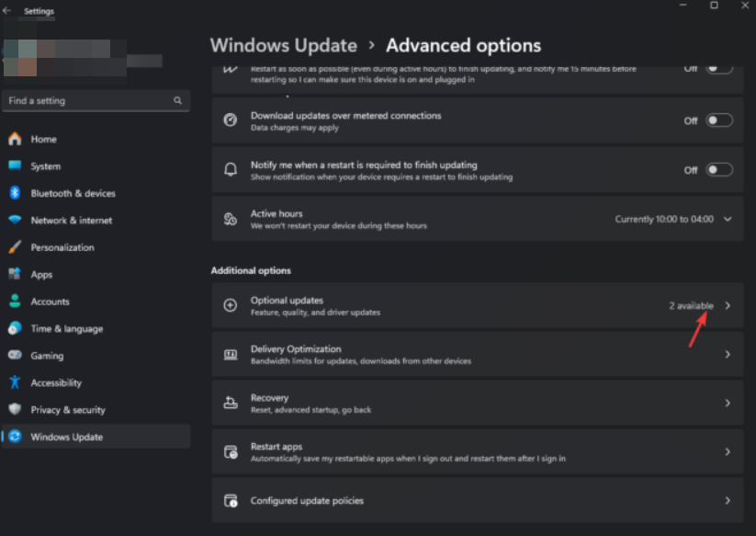Image resolution: width=756 pixels, height=536 pixels.
Task: Open Configured update policies label
Action: tap(307, 501)
